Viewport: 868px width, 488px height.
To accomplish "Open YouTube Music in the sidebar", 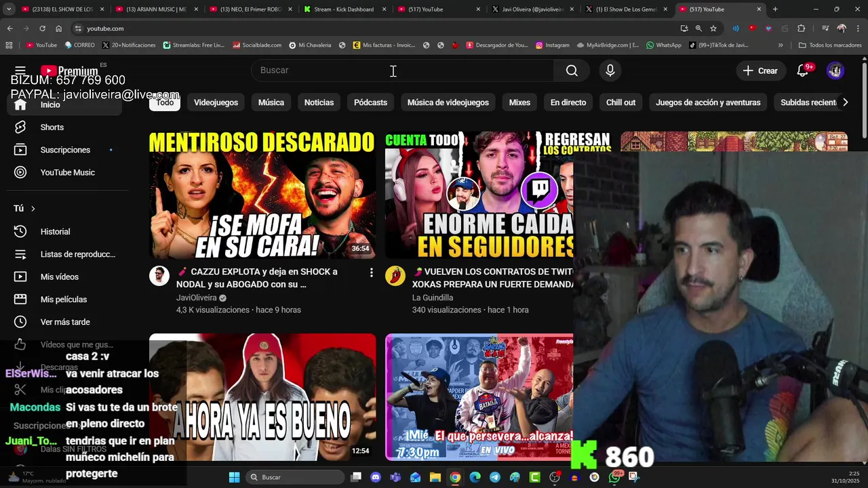I will (x=67, y=172).
